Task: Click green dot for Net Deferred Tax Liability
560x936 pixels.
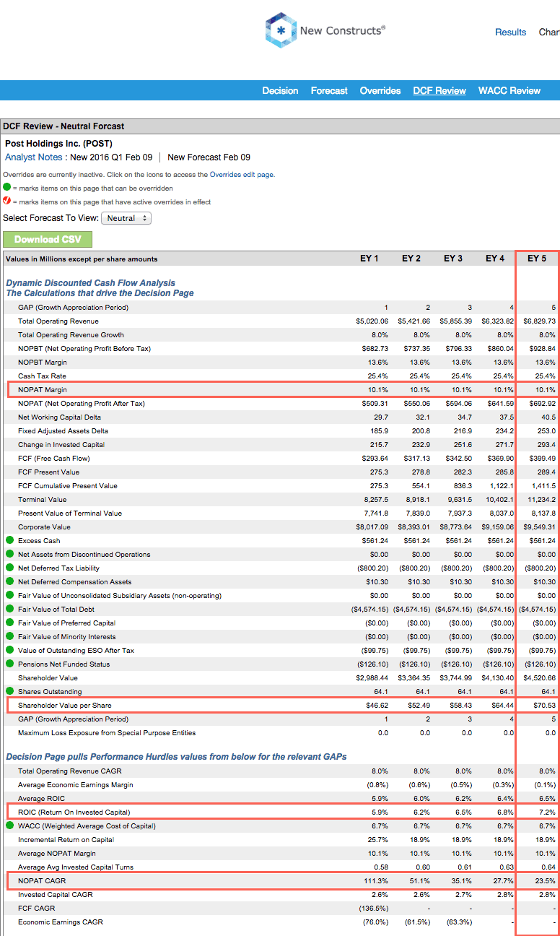Action: coord(9,568)
